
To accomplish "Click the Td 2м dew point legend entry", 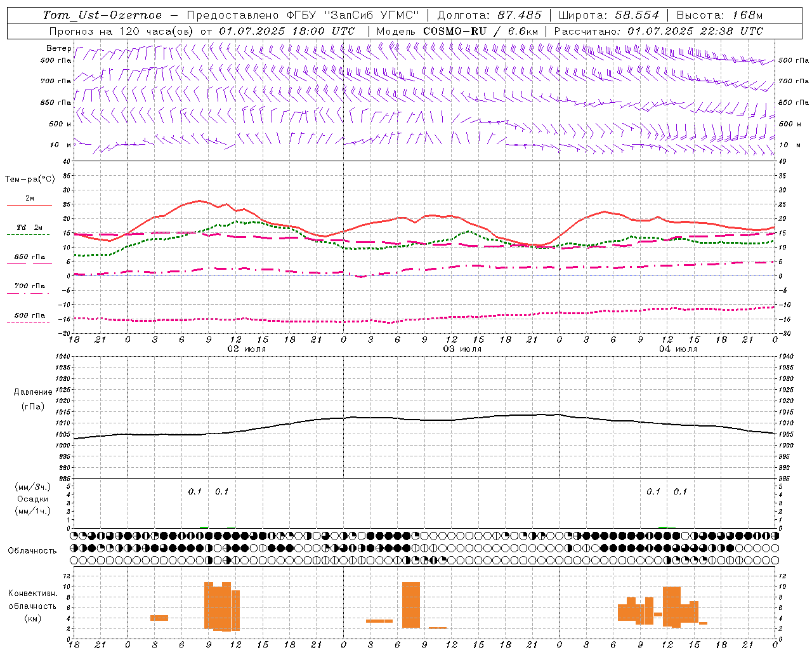I will point(29,227).
